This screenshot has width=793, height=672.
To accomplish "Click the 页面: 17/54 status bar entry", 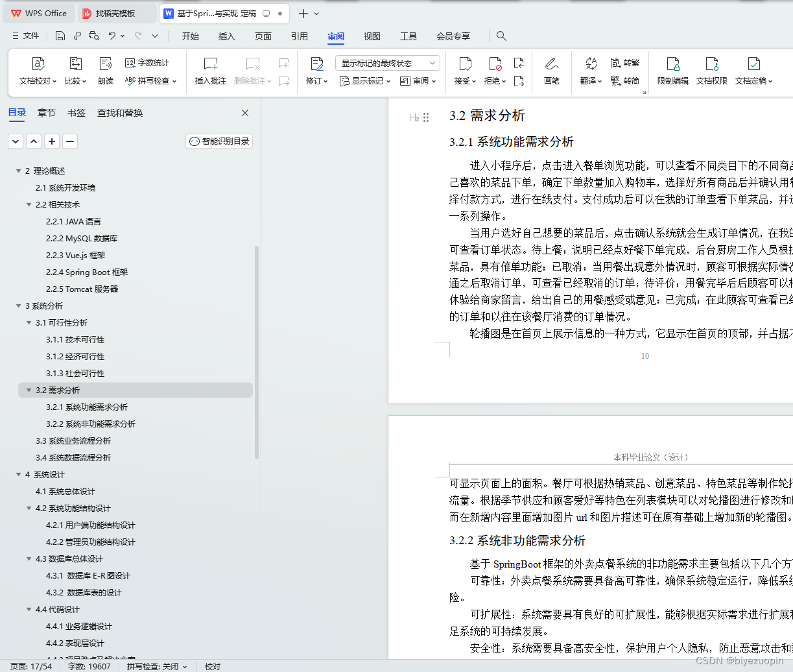I will click(31, 666).
